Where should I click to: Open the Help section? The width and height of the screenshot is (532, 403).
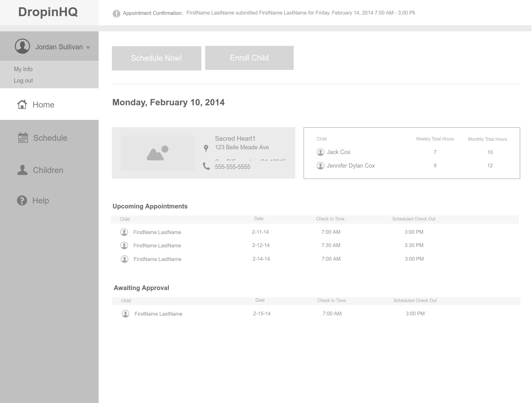pos(40,201)
